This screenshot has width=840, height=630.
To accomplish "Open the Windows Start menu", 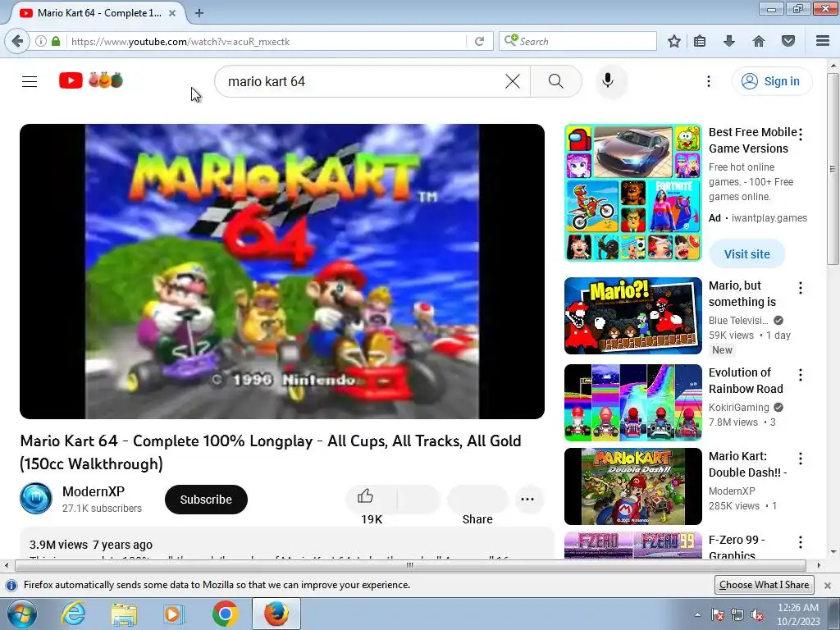I will pyautogui.click(x=21, y=614).
